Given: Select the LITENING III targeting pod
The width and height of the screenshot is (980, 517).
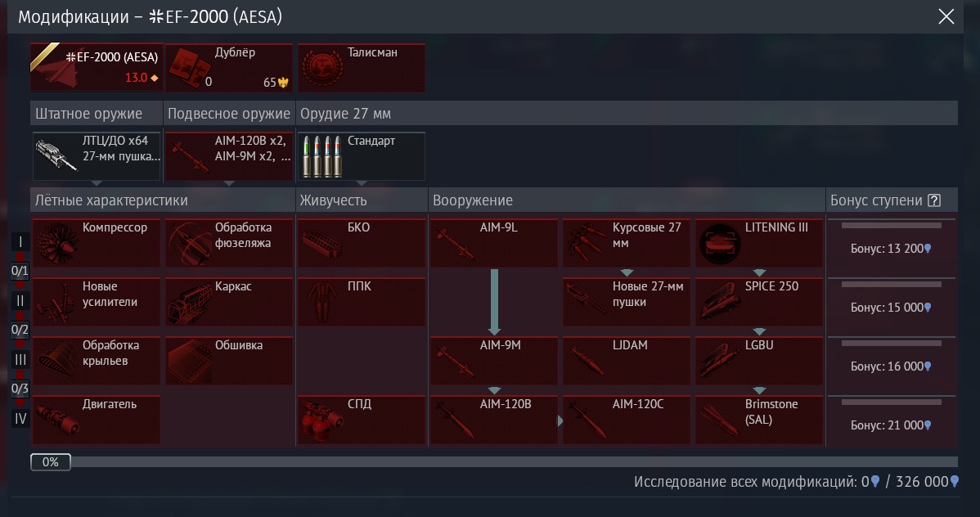Looking at the screenshot, I should 759,243.
